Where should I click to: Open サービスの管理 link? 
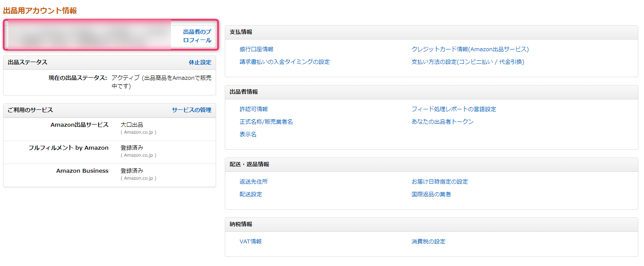191,110
